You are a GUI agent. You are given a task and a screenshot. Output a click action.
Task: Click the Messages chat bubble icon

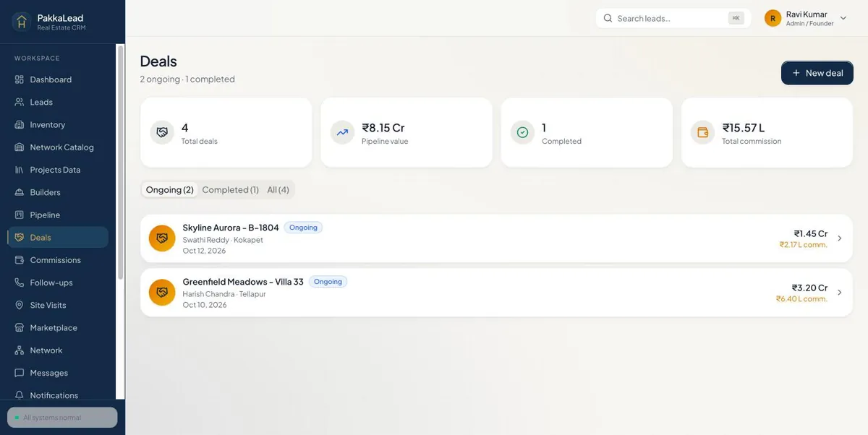point(20,373)
